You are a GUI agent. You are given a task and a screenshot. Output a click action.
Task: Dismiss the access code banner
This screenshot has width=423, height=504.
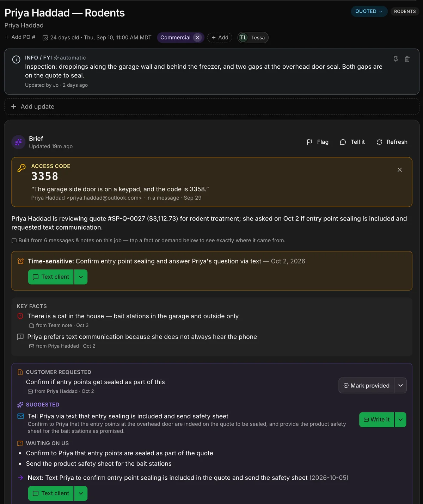click(400, 170)
